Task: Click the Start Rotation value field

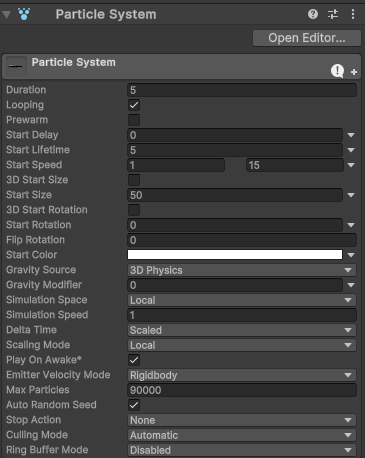Action: point(235,225)
